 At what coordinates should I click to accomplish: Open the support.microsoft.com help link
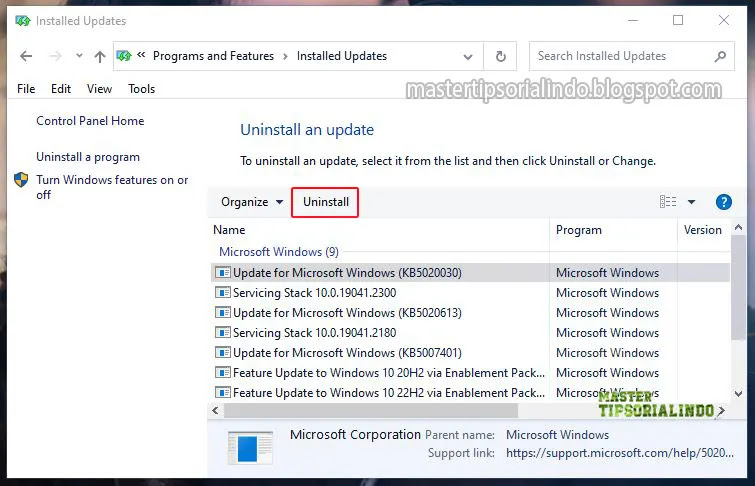point(620,453)
